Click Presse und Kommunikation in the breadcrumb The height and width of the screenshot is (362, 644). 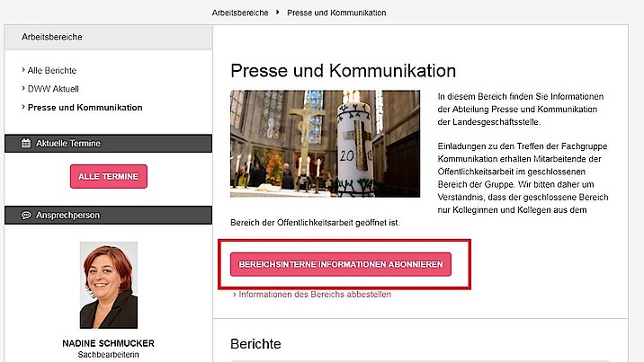click(x=336, y=13)
